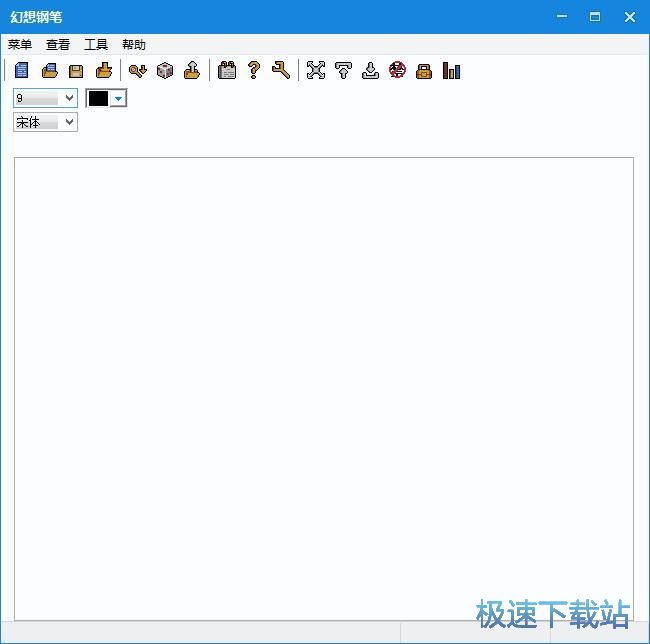Click the key with arrow icon
The height and width of the screenshot is (644, 650).
(x=138, y=70)
